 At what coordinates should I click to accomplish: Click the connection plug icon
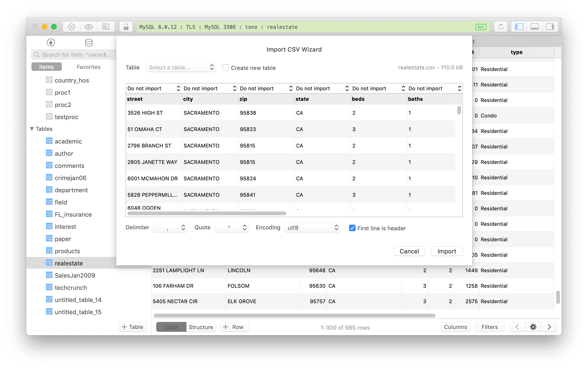point(51,43)
